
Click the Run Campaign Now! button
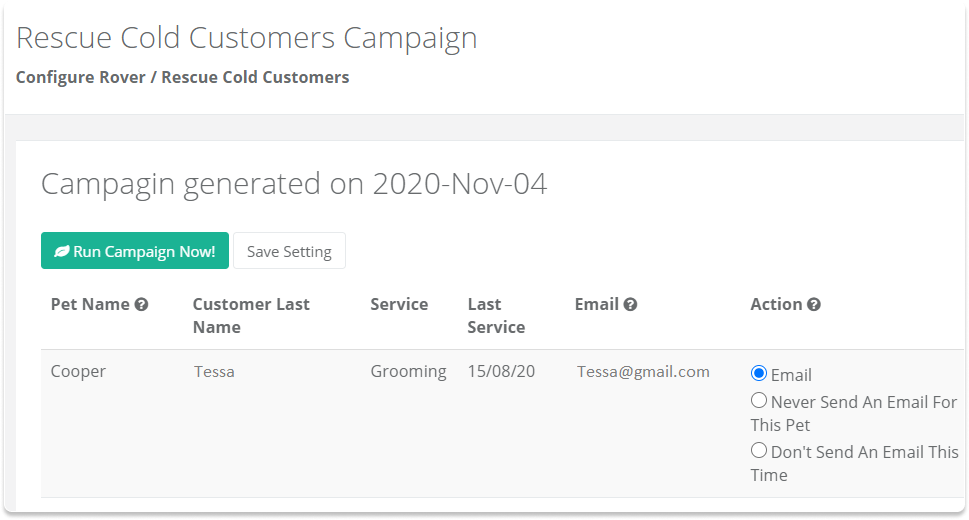coord(135,250)
